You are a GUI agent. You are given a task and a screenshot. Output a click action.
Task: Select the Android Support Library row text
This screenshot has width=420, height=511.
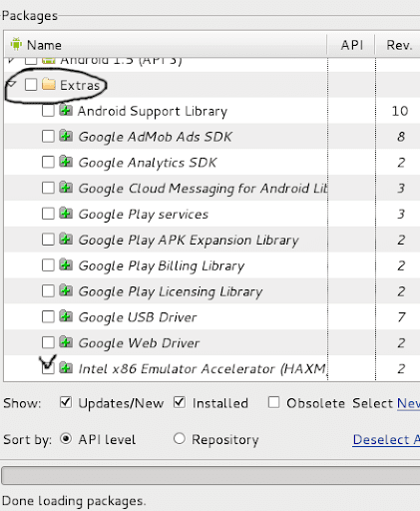coord(153,111)
